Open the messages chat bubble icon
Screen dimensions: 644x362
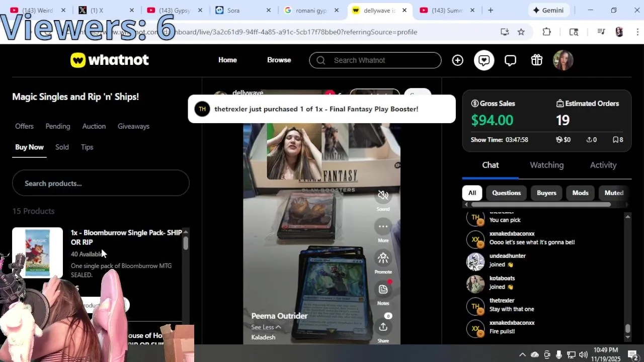(x=510, y=60)
